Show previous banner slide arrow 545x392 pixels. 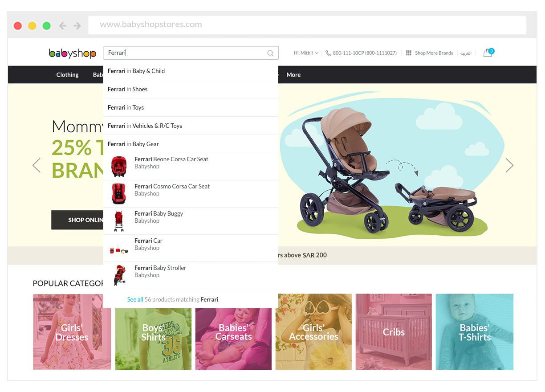pyautogui.click(x=37, y=165)
